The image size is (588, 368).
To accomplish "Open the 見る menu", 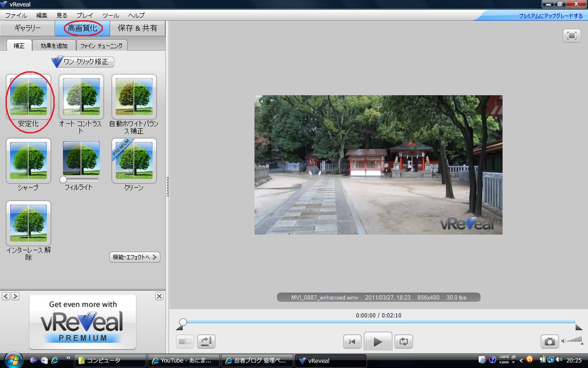I will [x=62, y=15].
